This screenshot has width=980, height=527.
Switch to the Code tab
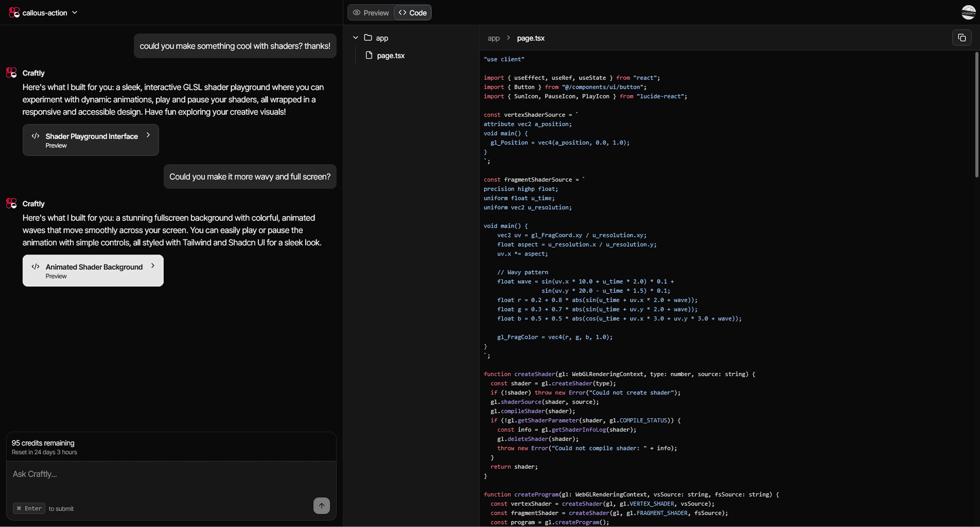pyautogui.click(x=412, y=13)
